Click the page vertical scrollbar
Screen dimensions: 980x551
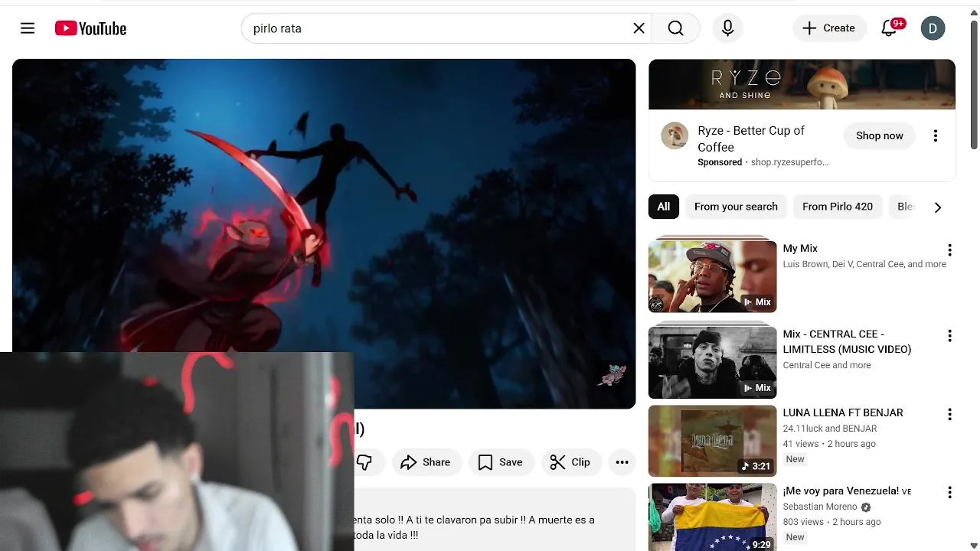pyautogui.click(x=974, y=84)
